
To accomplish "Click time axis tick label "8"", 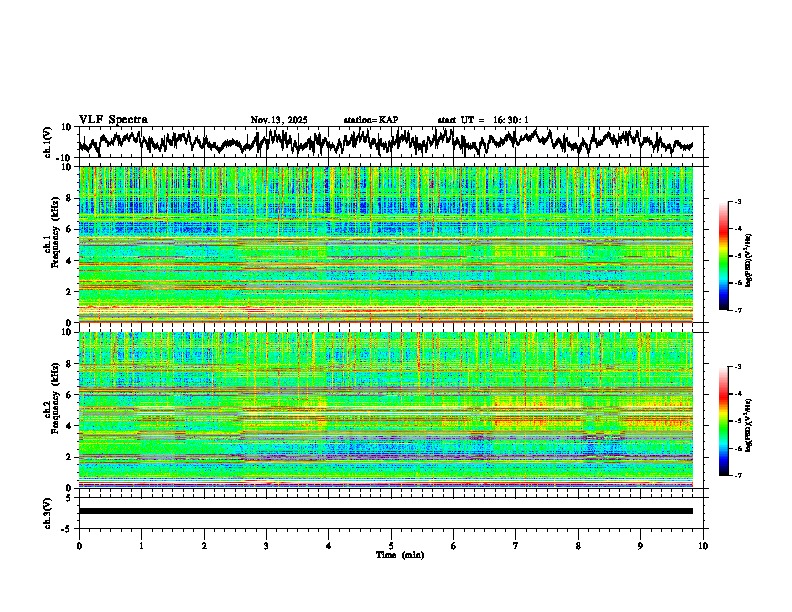I will point(578,546).
